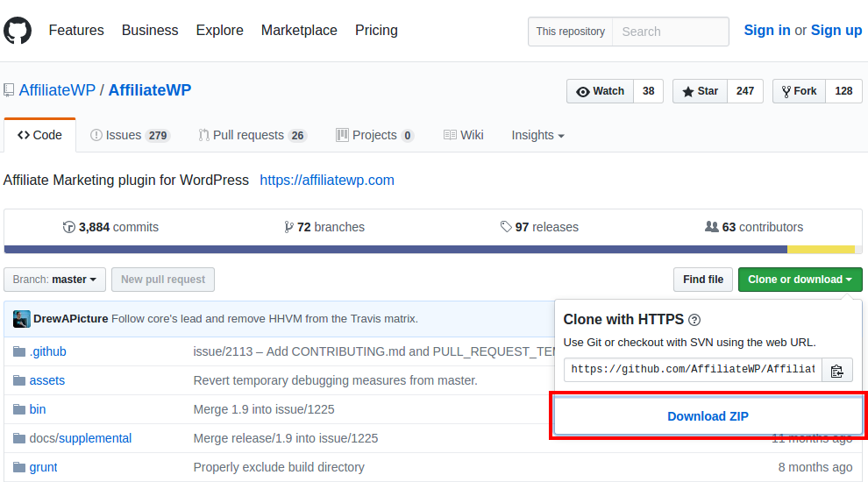Open the DrewAPicture author link
868x482 pixels.
click(70, 319)
